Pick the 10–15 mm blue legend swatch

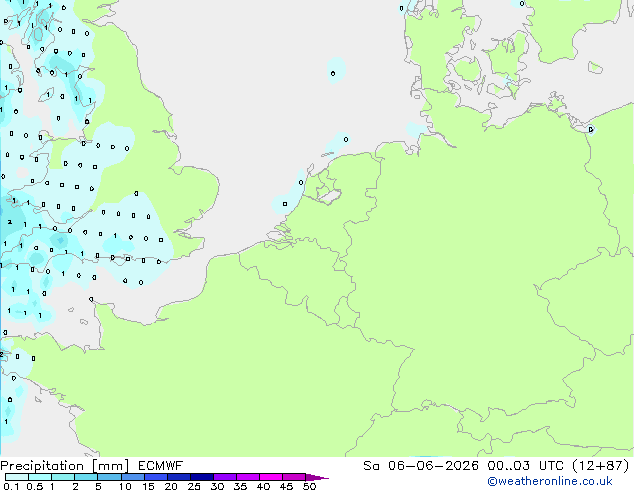[x=132, y=477]
